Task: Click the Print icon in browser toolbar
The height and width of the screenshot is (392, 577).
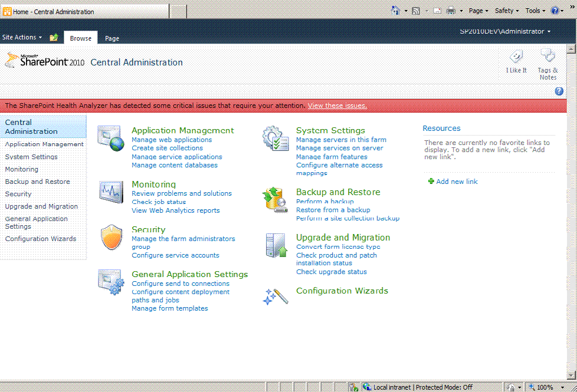Action: (x=451, y=11)
